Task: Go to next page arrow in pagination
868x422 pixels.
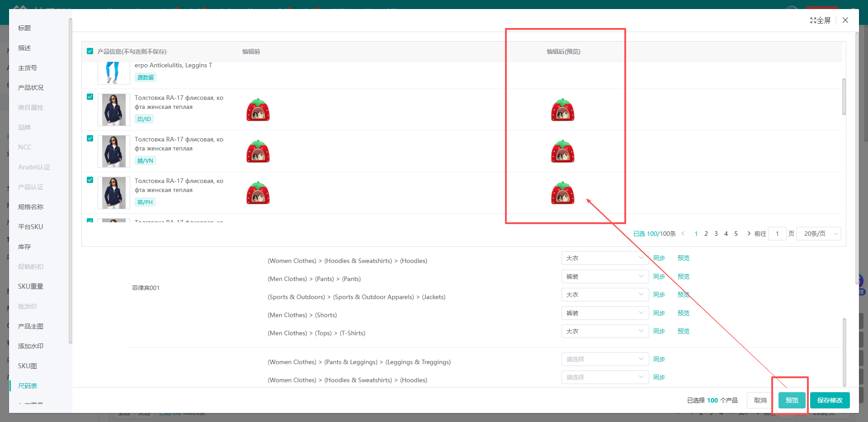Action: tap(749, 234)
